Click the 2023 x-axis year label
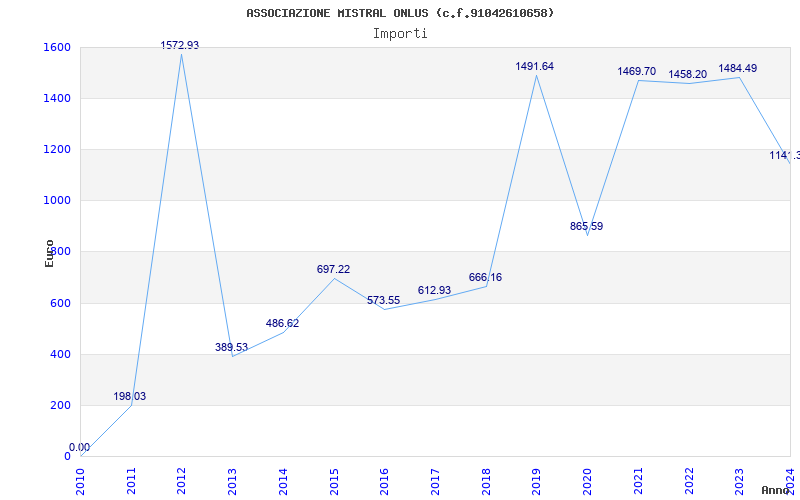The height and width of the screenshot is (500, 800). pyautogui.click(x=739, y=482)
